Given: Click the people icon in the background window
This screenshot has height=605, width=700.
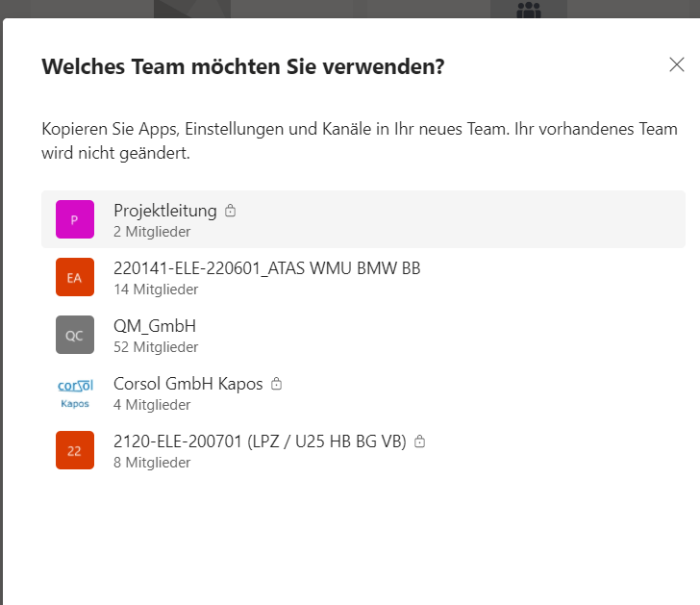Looking at the screenshot, I should coord(529,10).
